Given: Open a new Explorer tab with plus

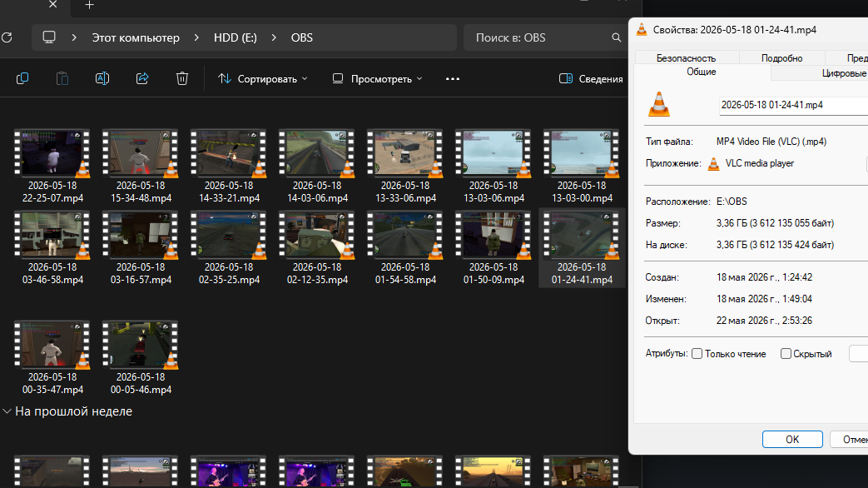Looking at the screenshot, I should click(x=89, y=5).
